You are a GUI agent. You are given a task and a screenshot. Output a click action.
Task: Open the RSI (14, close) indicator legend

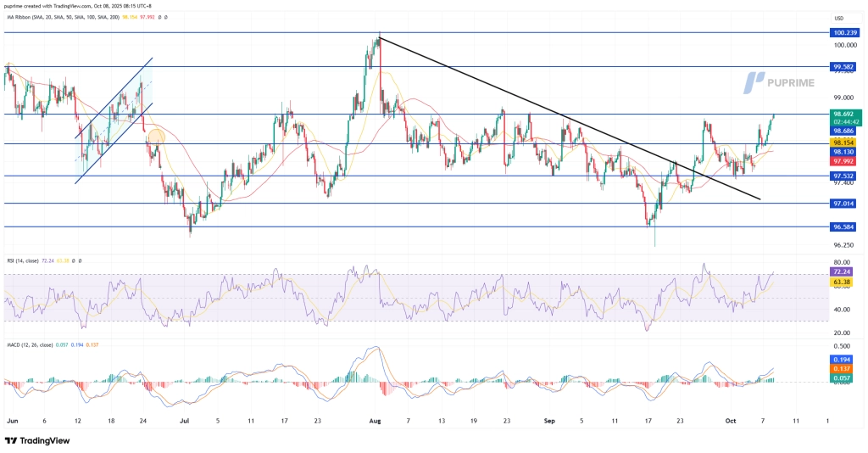(x=23, y=260)
